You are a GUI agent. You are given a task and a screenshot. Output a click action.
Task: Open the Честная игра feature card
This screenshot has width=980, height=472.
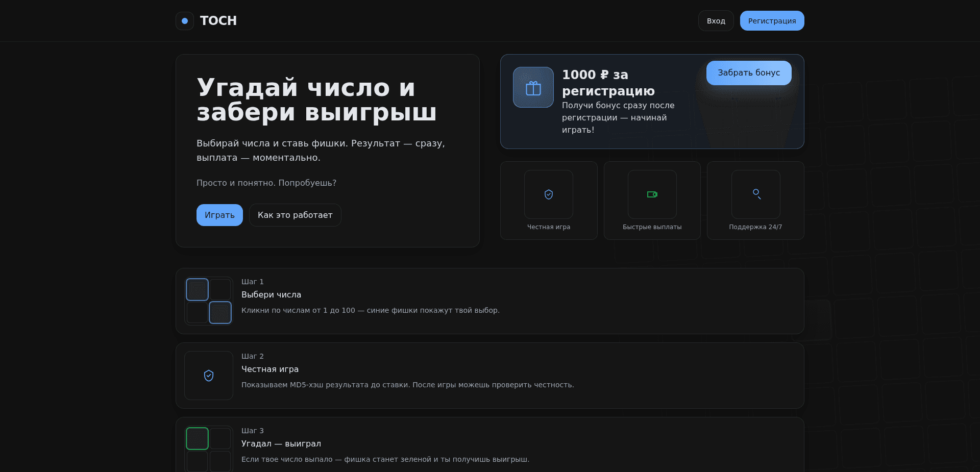coord(548,200)
